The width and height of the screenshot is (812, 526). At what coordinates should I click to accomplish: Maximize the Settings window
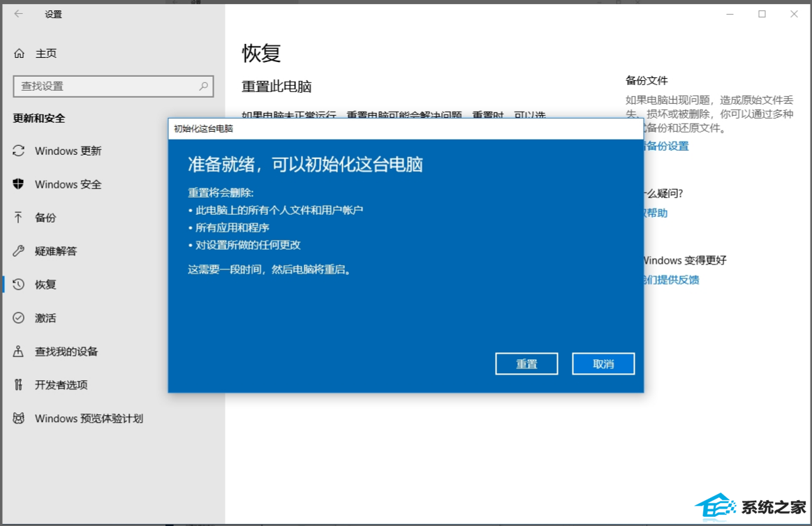(762, 14)
